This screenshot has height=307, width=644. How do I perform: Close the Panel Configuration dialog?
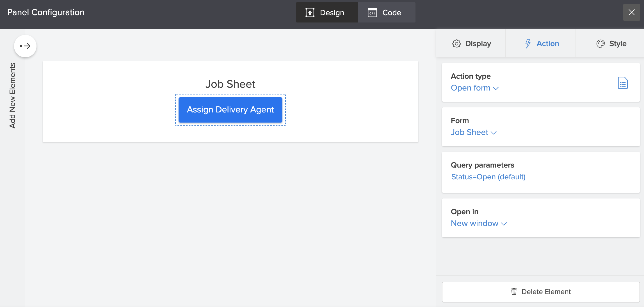[631, 12]
